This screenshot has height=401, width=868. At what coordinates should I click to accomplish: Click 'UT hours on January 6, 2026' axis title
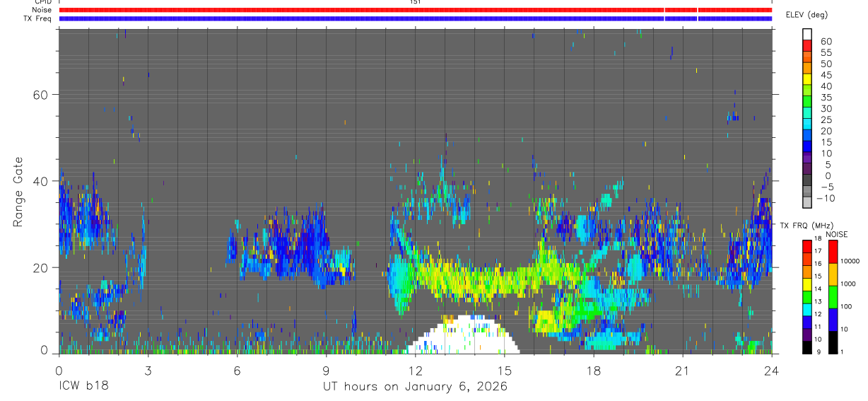tap(415, 387)
